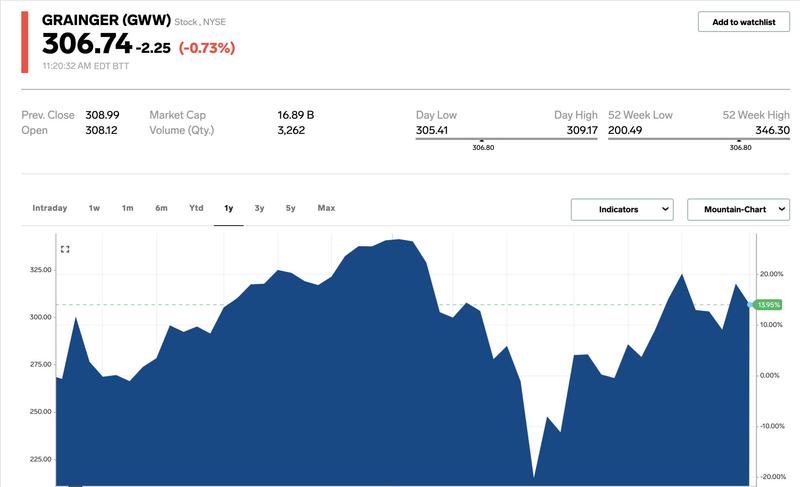Screen dimensions: 800x487
Task: Select the 1y range tab
Action: pyautogui.click(x=228, y=208)
